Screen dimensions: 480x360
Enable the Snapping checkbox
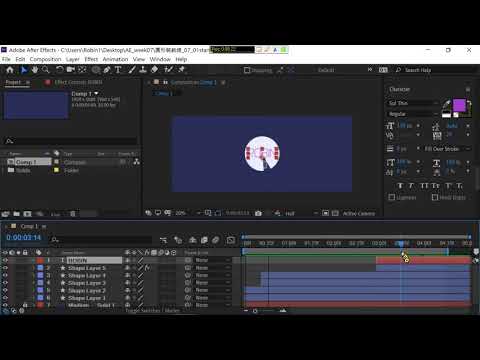247,70
